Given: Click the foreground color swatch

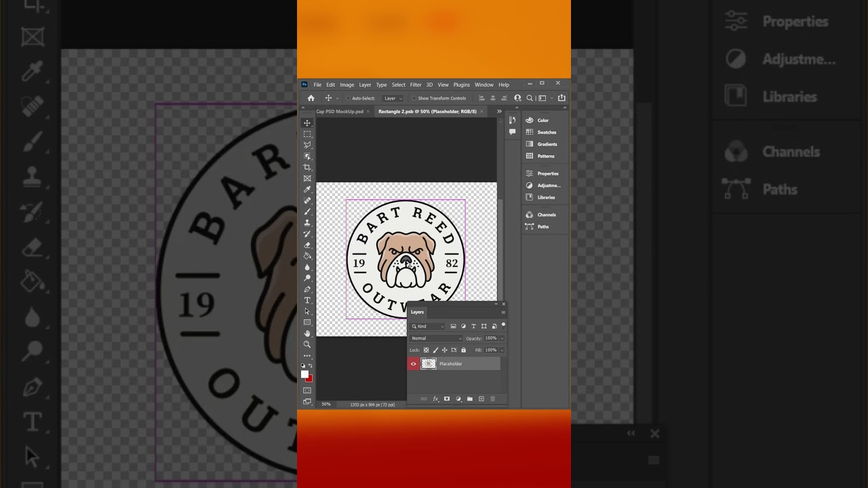Looking at the screenshot, I should tap(305, 374).
